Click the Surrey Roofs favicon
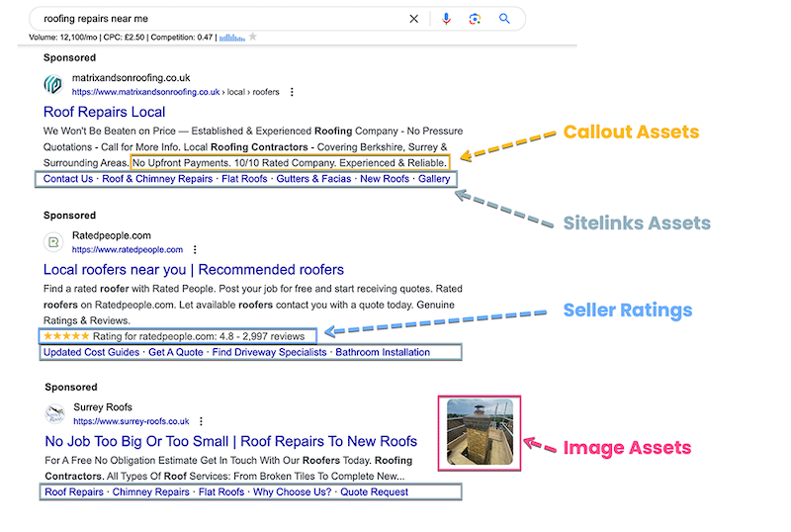Viewport: 791px width, 532px height. point(54,414)
